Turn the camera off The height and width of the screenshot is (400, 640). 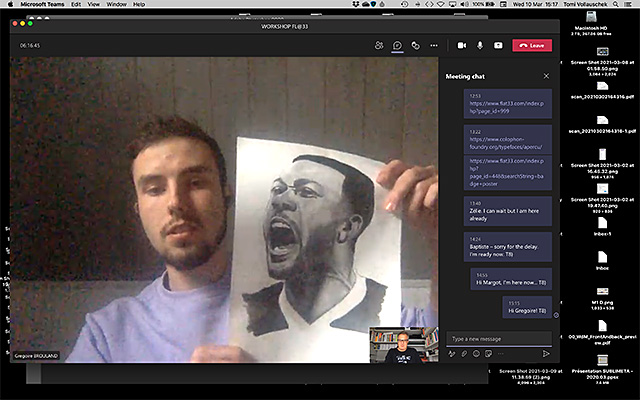click(x=462, y=45)
